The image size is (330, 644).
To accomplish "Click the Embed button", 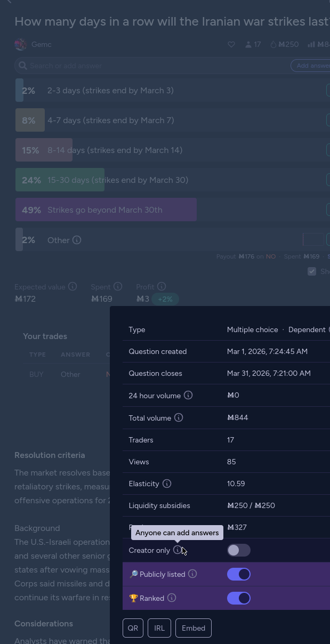I will click(193, 628).
